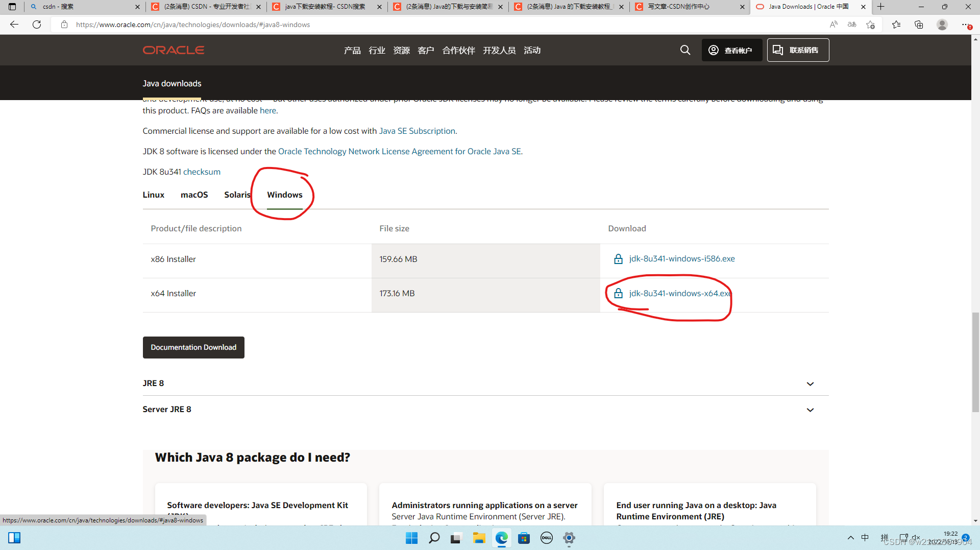Open widgets panel on taskbar
Viewport: 980px width, 550px height.
click(14, 538)
